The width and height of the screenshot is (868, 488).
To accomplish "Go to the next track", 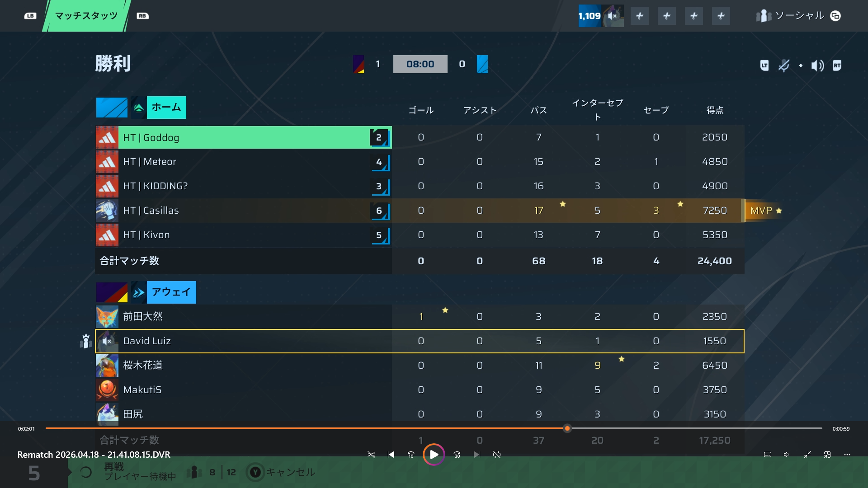I will [477, 455].
